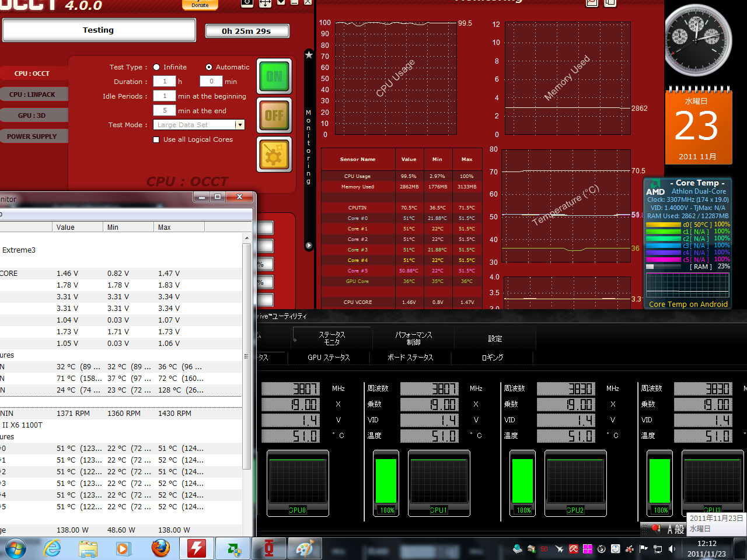The height and width of the screenshot is (560, 747).
Task: Click the airplane tray icon
Action: (560, 549)
